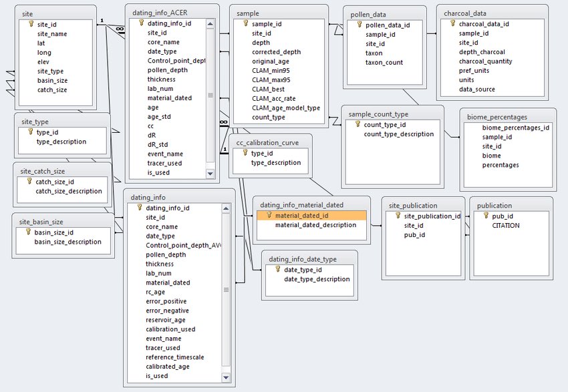Image resolution: width=568 pixels, height=392 pixels.
Task: Choose the CLAM_age_model_type field in sample table
Action: pyautogui.click(x=285, y=108)
